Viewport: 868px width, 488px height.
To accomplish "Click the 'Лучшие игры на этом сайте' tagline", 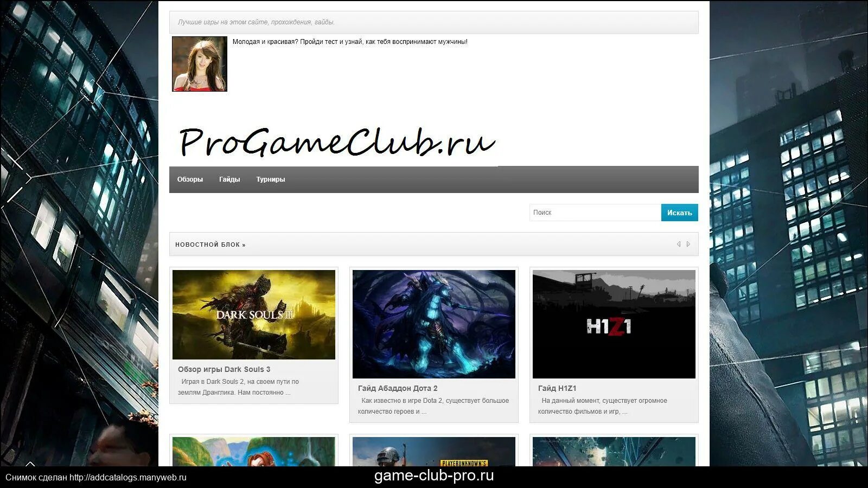I will (256, 22).
